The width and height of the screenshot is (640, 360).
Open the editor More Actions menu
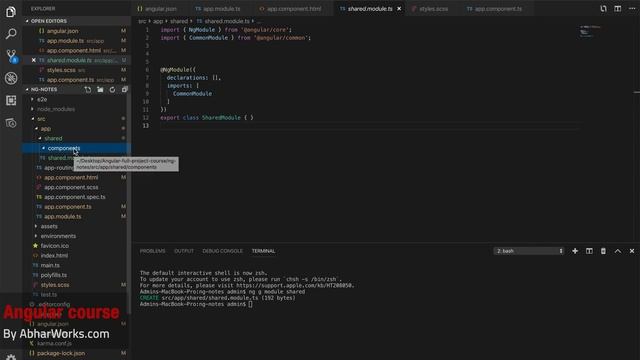tap(632, 9)
